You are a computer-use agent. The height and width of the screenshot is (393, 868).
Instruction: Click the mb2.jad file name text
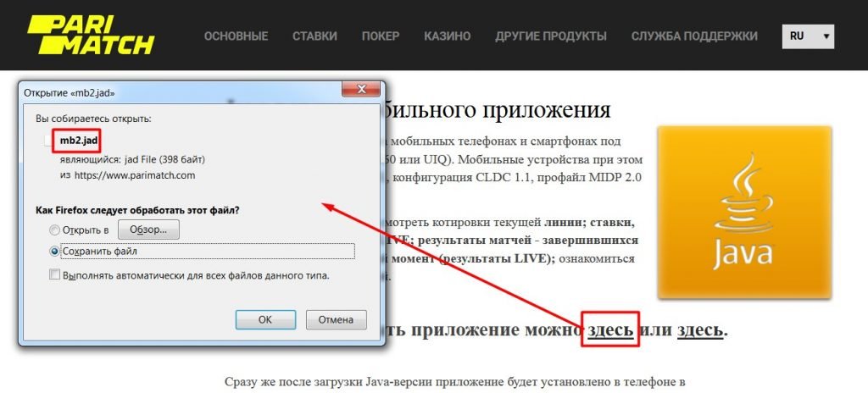[x=79, y=141]
